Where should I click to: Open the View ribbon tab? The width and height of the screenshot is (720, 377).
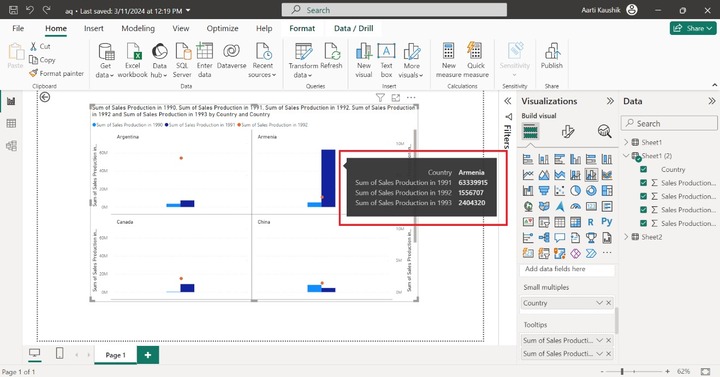[x=180, y=28]
